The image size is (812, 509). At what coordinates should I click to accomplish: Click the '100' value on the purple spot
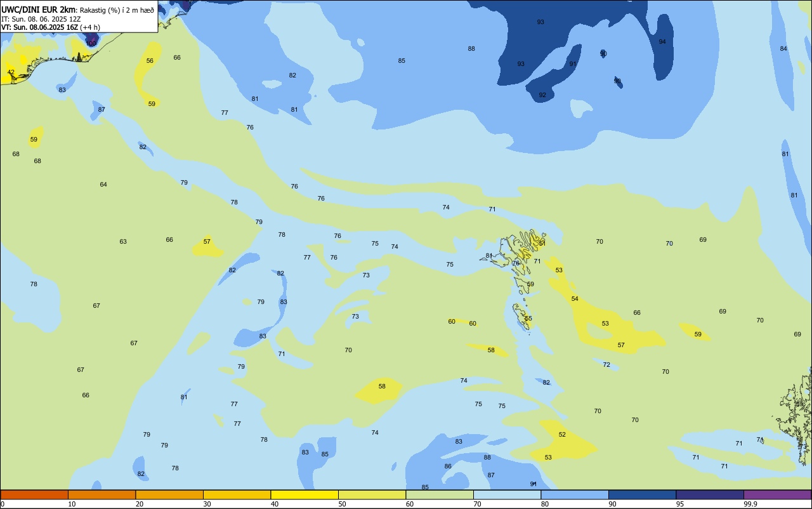(91, 43)
